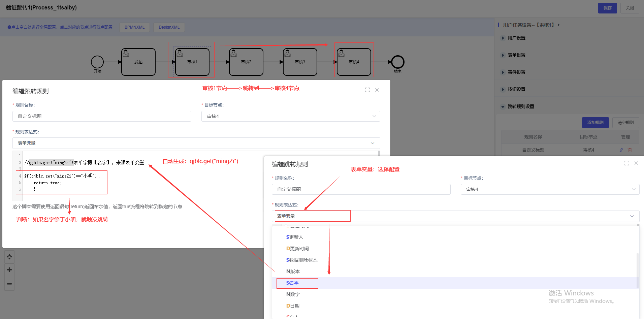The image size is (644, 319).
Task: Click the 规则名称 input field
Action: [x=102, y=116]
